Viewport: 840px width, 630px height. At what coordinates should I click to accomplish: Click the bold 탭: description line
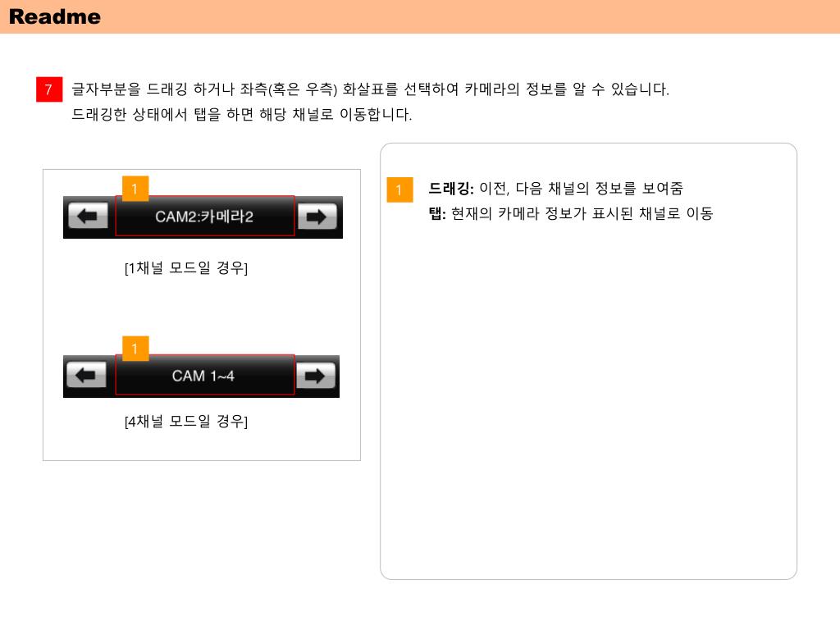click(x=571, y=213)
